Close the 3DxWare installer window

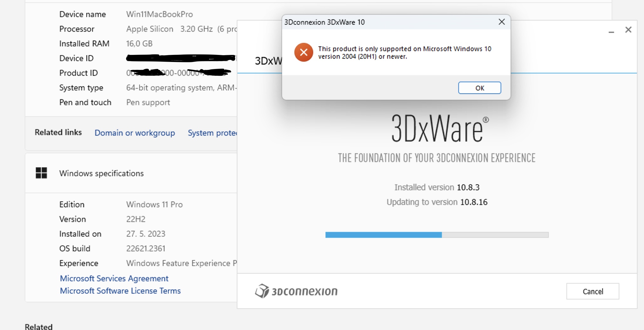click(x=628, y=30)
